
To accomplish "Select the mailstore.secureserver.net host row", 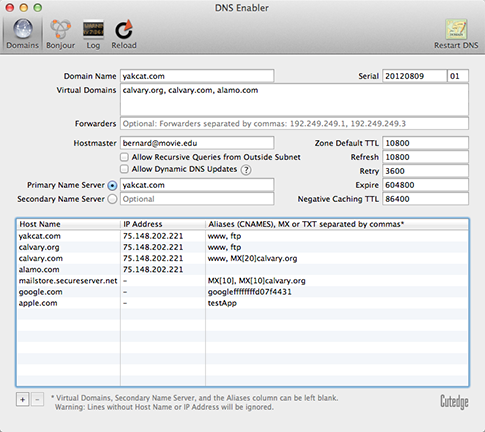I will pyautogui.click(x=242, y=281).
